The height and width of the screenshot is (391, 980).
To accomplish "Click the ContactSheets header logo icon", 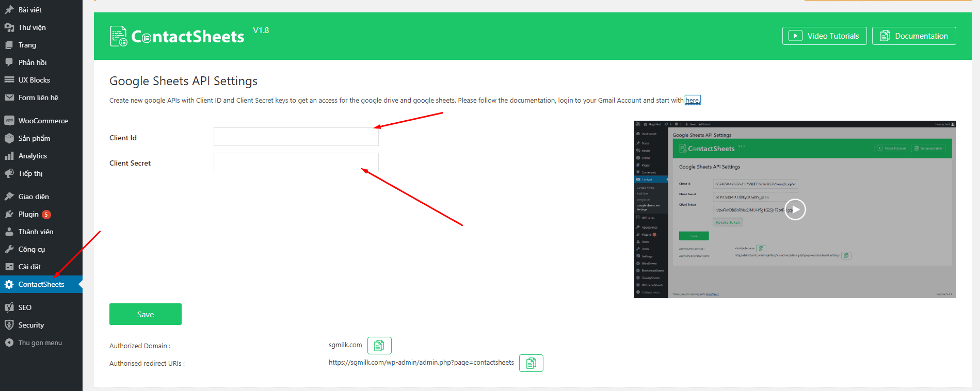I will [119, 36].
